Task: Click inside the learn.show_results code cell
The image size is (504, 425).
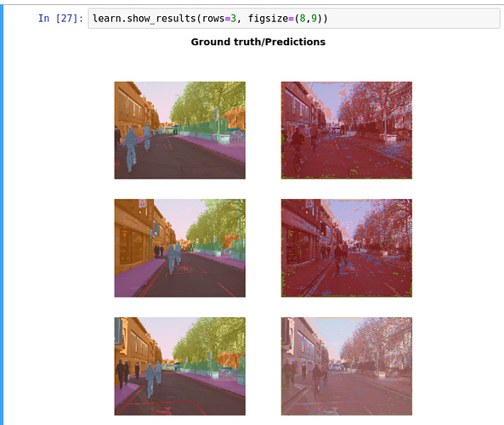Action: click(294, 19)
